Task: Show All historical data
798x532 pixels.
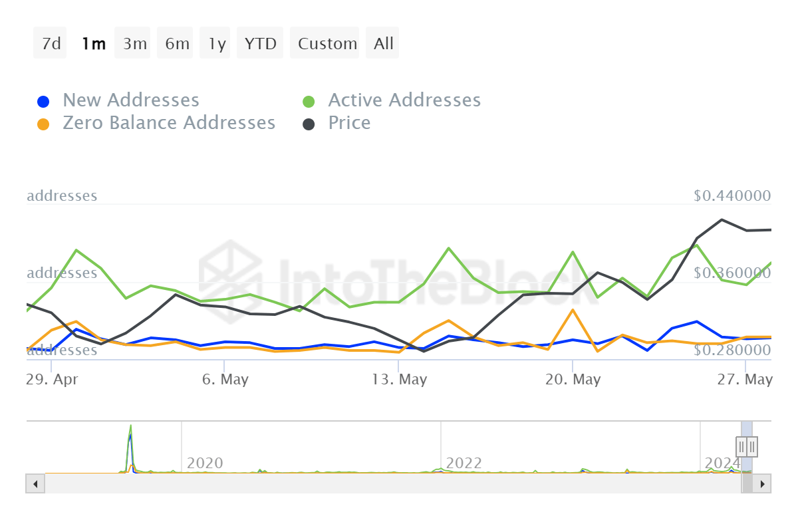Action: click(x=383, y=44)
